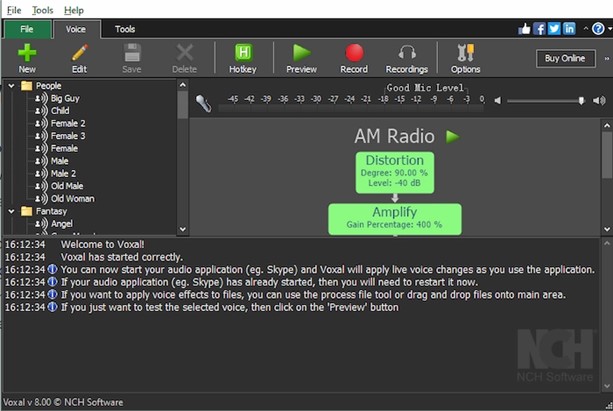Share via the Facebook icon

click(x=539, y=29)
